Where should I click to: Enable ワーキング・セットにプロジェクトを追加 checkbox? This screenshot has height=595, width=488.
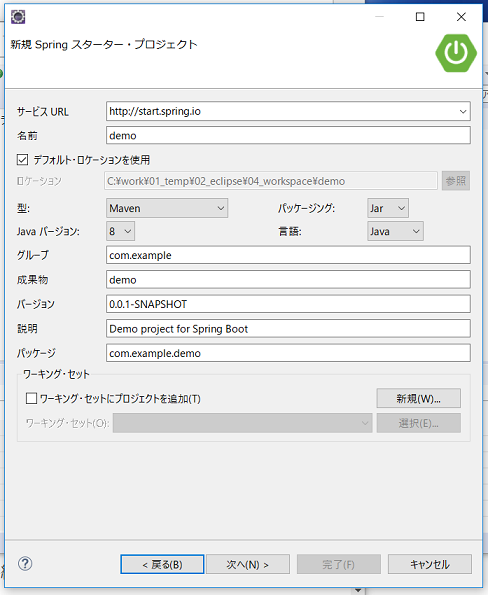[31, 398]
